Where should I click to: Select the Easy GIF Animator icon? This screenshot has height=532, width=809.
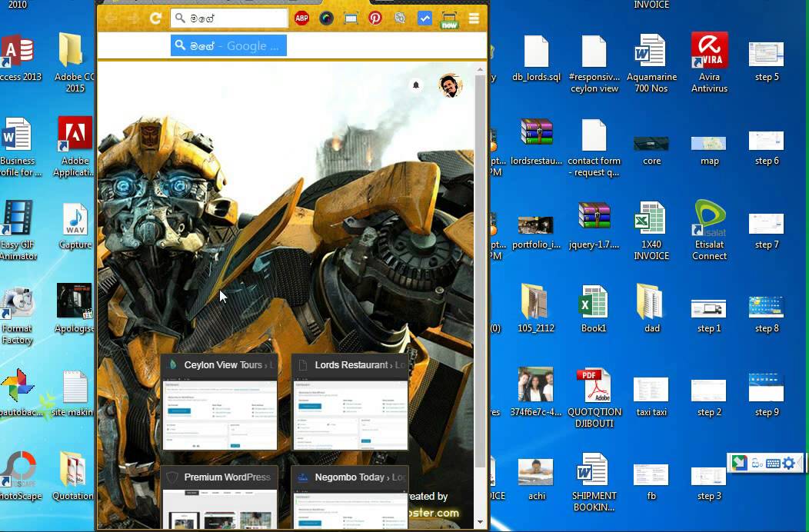[18, 231]
